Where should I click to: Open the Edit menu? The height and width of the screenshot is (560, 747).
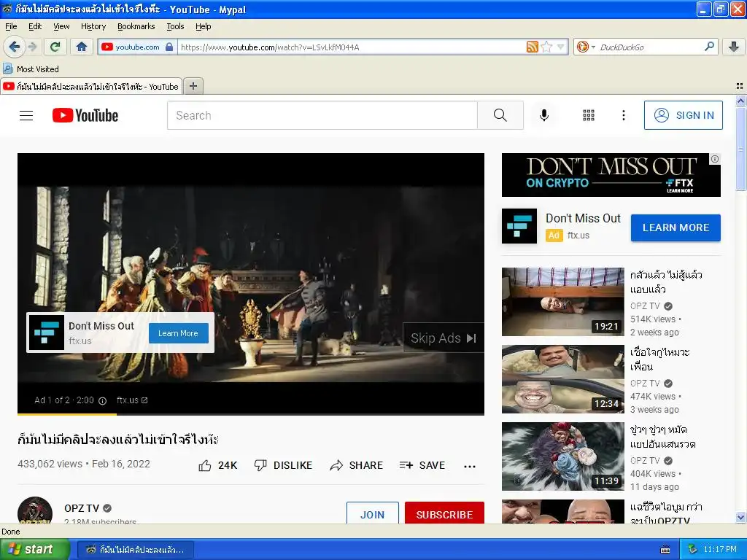tap(35, 26)
